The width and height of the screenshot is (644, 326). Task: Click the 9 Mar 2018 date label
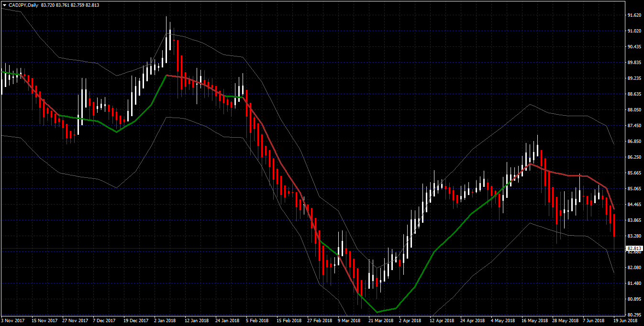click(x=348, y=321)
